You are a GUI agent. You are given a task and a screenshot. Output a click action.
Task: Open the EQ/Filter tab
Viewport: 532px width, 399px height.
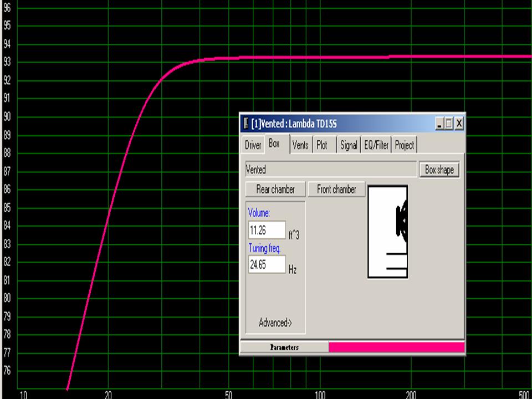376,145
